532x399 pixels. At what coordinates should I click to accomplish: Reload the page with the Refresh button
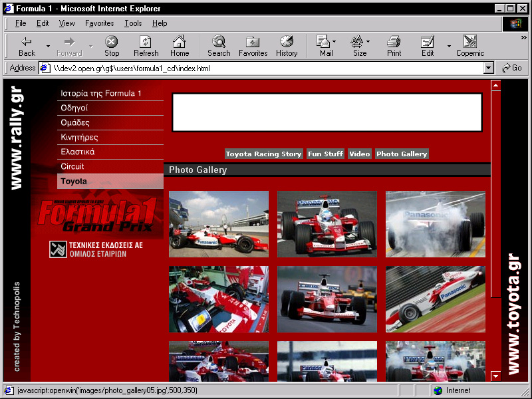[x=146, y=46]
